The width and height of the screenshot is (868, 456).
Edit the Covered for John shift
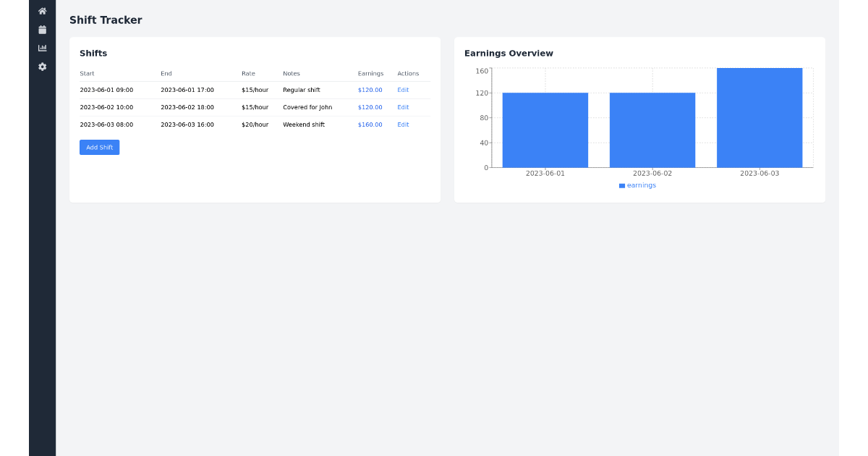tap(403, 107)
